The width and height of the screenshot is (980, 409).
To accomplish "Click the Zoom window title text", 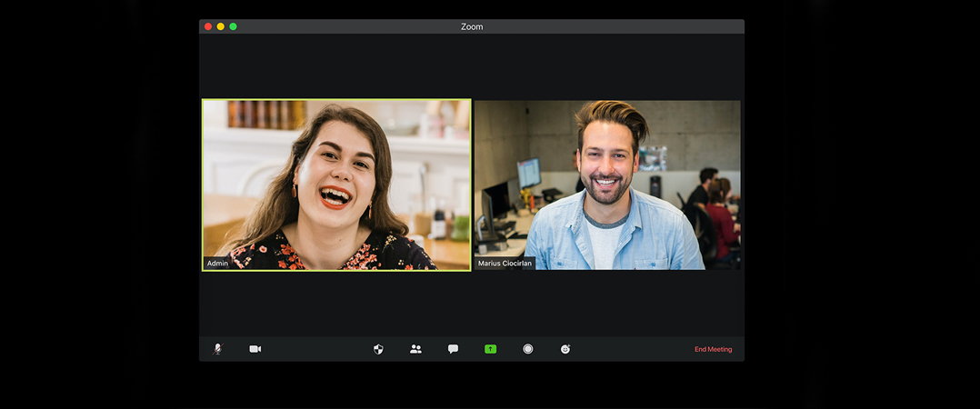I will 472,26.
